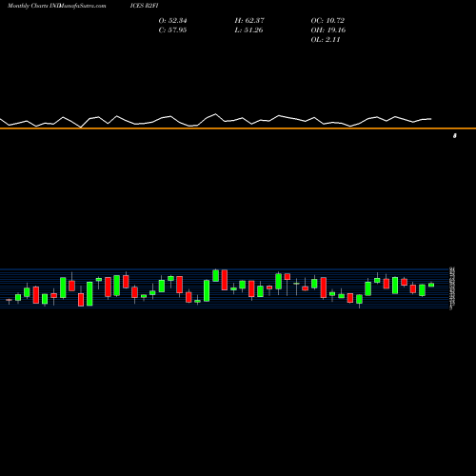Click the 'OL: 2.11' reading
This screenshot has height=476, width=476.
[x=326, y=40]
